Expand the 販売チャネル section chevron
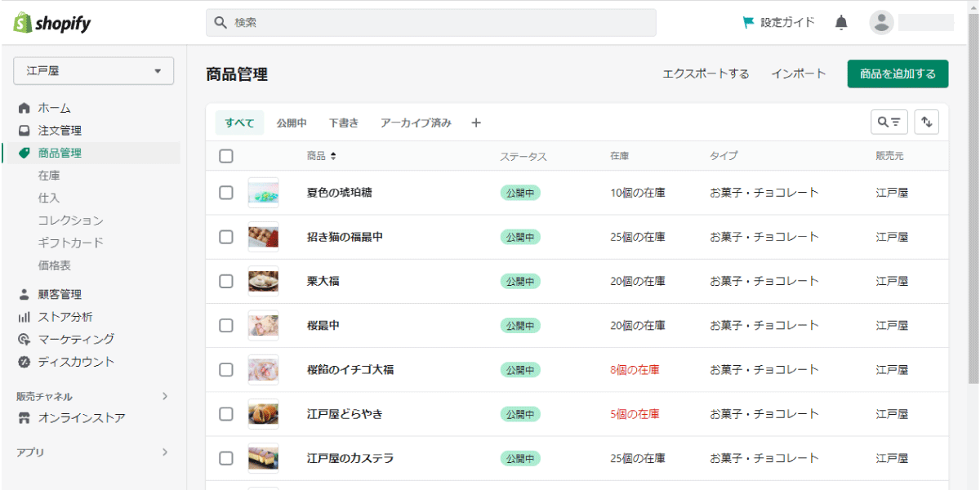Screen dimensions: 980x490 point(164,396)
